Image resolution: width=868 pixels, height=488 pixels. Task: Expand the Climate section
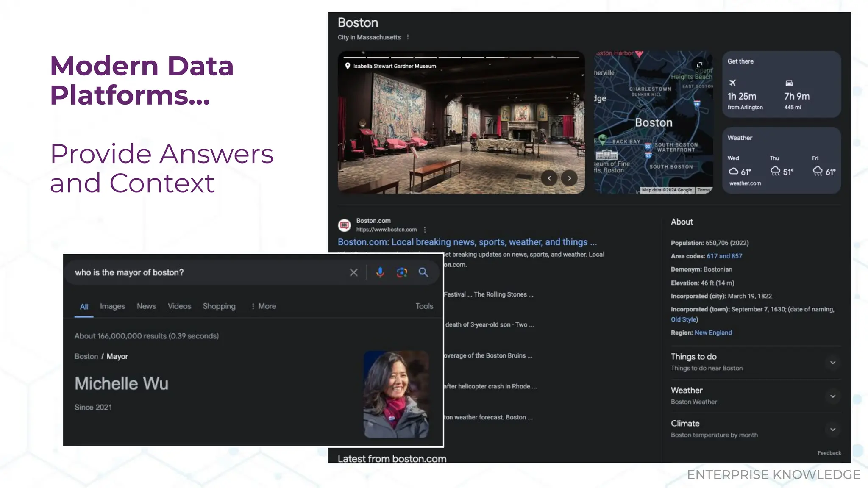pos(832,429)
